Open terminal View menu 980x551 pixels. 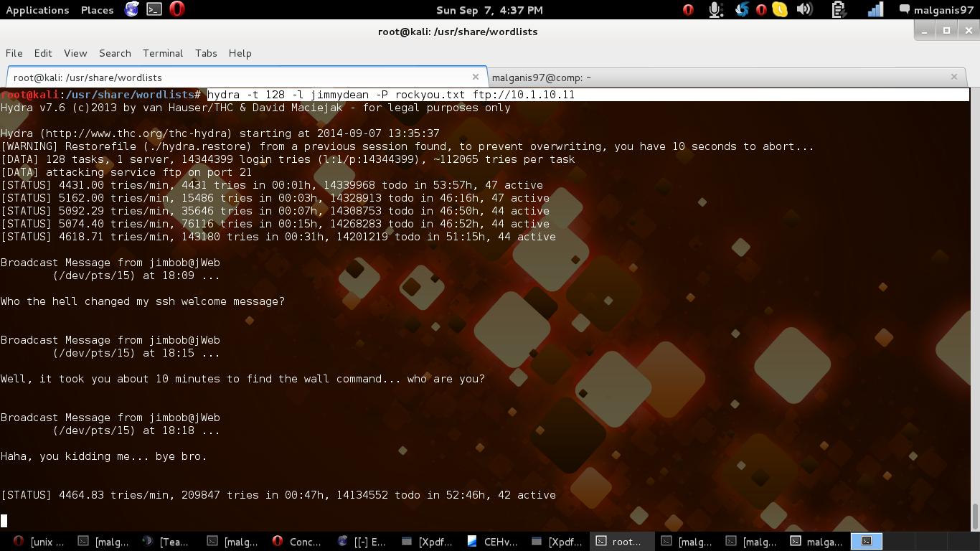(75, 53)
